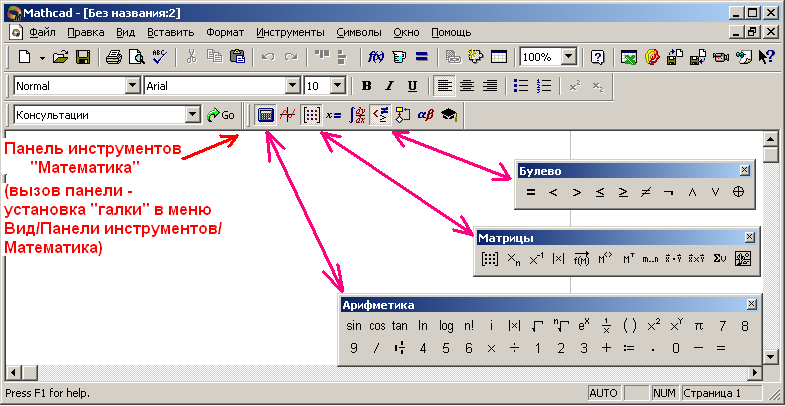Image resolution: width=785 pixels, height=406 pixels.
Task: Toggle align left
Action: [x=444, y=86]
